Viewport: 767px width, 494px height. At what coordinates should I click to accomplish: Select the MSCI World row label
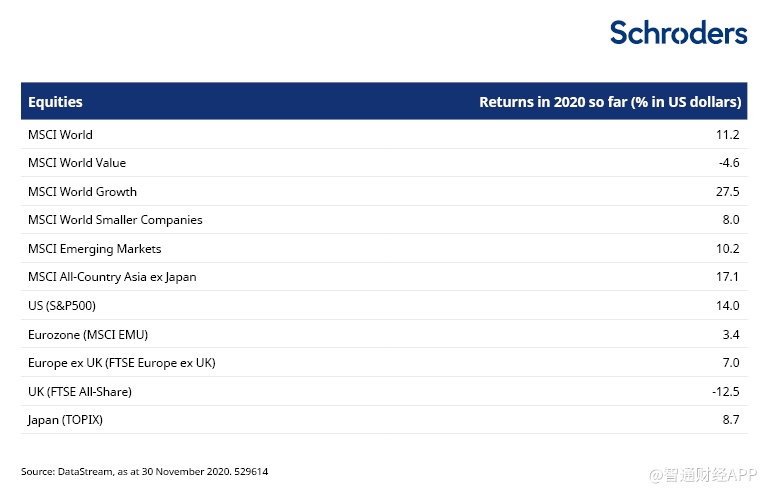point(60,135)
